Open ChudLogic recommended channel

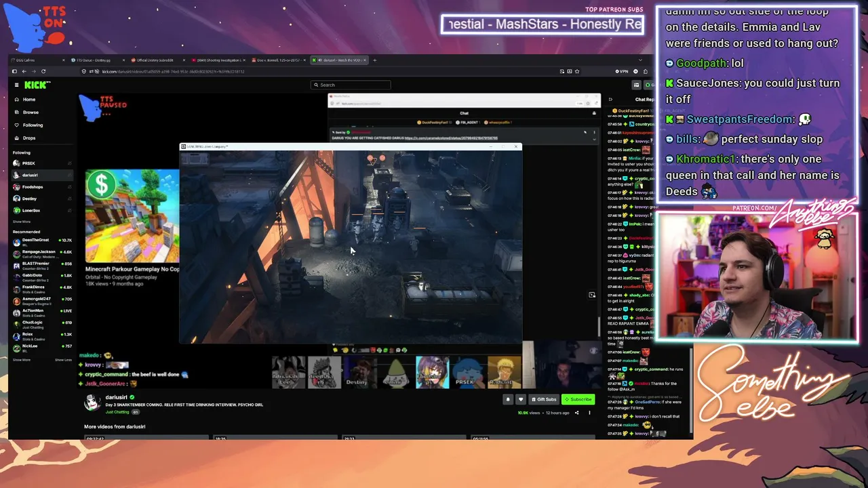[x=42, y=324]
